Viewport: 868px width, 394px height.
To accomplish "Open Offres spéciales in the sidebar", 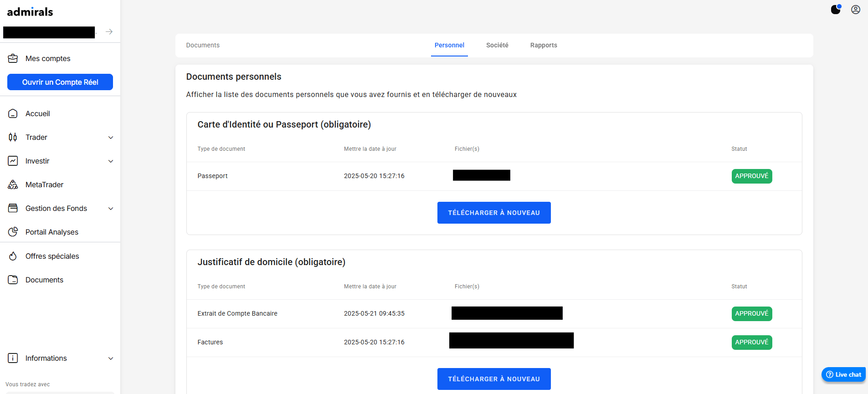I will pos(52,256).
